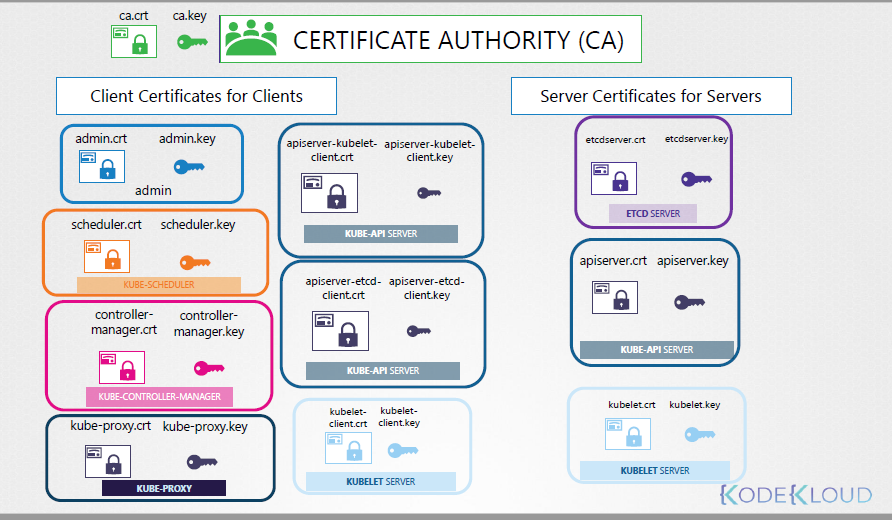Select the apiserver.key text label
This screenshot has height=520, width=892.
coord(693,261)
